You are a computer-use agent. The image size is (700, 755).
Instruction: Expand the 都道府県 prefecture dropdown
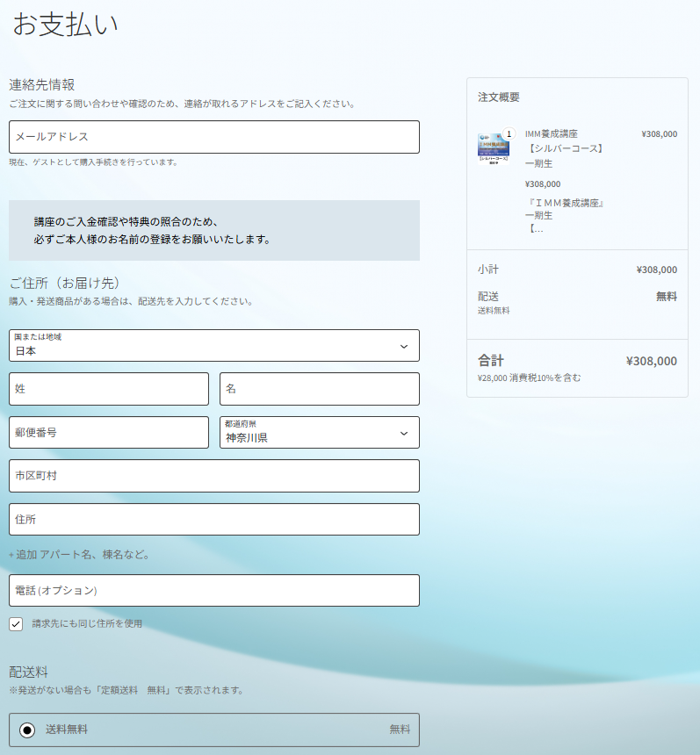tap(319, 433)
